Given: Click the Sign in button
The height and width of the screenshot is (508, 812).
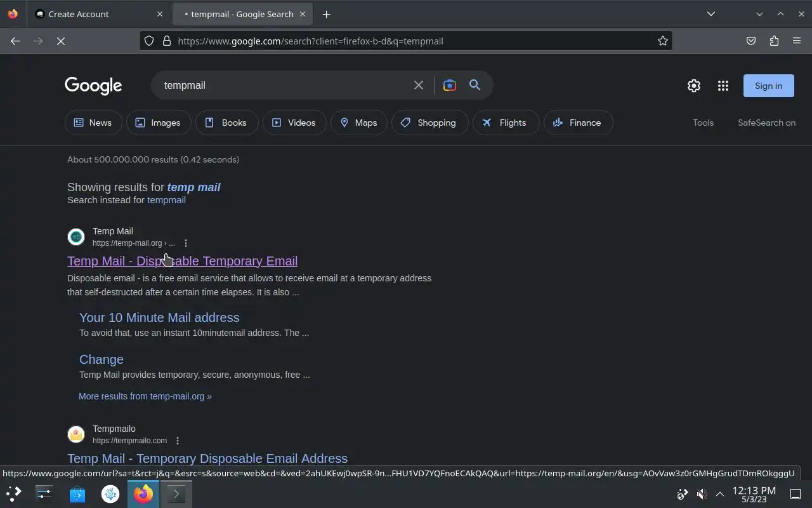Looking at the screenshot, I should (768, 86).
